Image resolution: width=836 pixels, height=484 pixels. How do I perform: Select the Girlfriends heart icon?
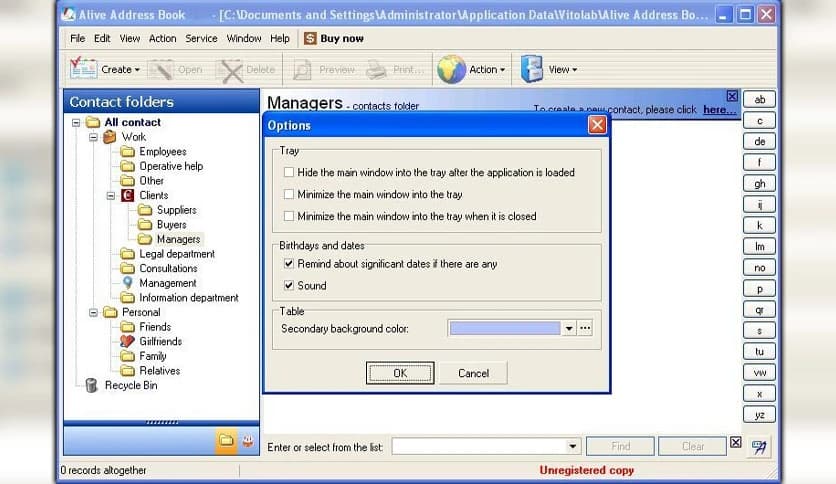click(x=127, y=341)
